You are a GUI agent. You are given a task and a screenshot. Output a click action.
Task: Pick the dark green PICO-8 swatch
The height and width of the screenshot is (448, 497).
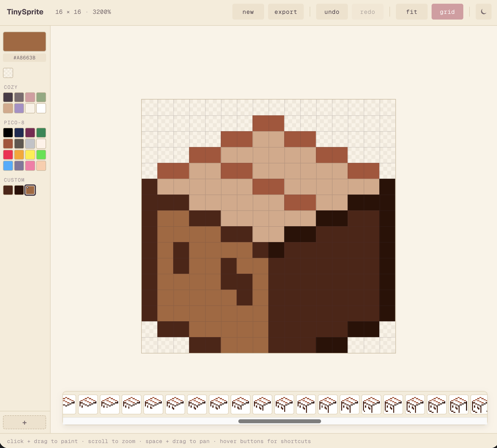point(41,133)
